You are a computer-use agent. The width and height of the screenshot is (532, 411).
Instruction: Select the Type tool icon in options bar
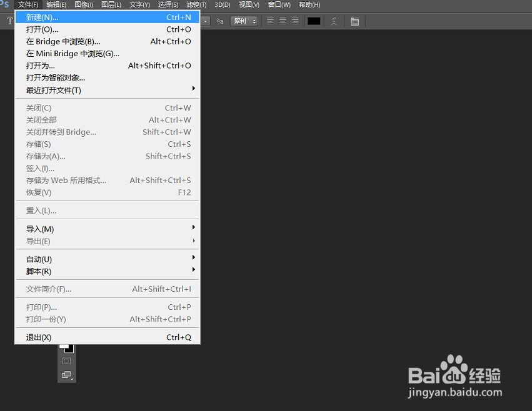10,21
